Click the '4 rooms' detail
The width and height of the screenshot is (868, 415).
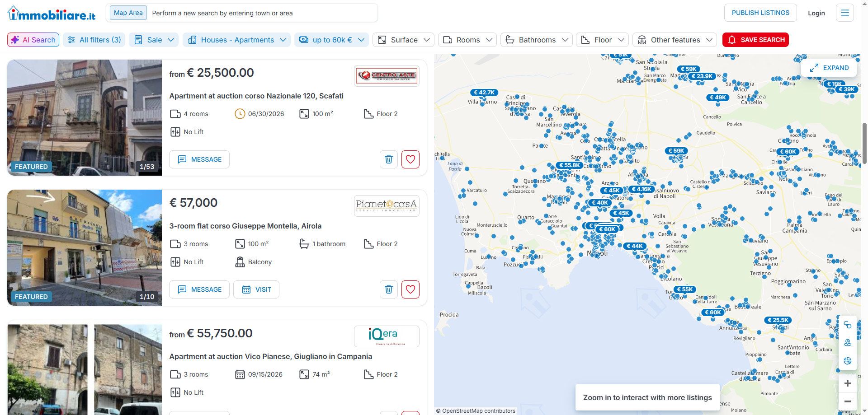pos(196,114)
